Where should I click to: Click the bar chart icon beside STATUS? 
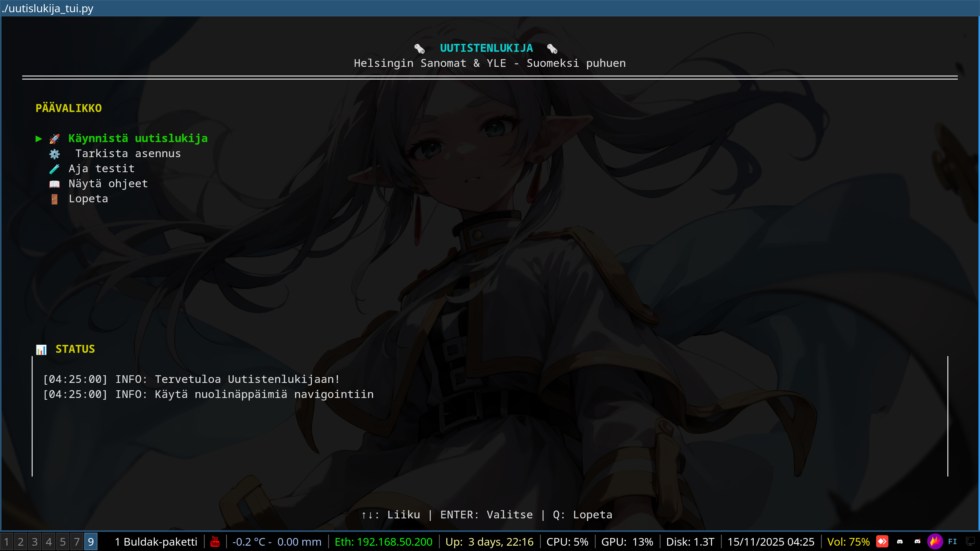[x=41, y=349]
